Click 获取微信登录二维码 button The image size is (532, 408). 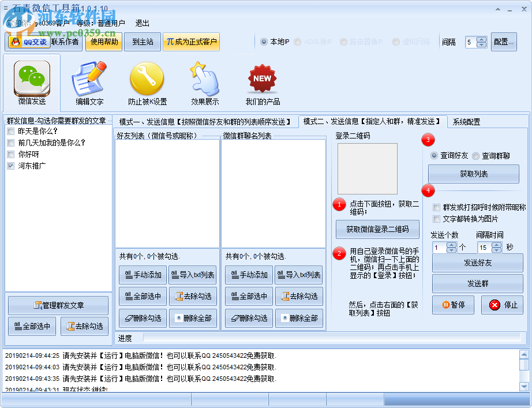click(377, 229)
